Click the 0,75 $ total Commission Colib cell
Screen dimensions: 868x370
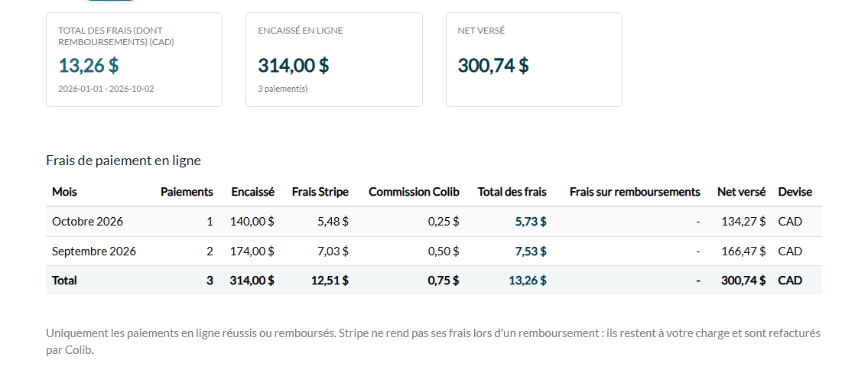click(x=444, y=281)
